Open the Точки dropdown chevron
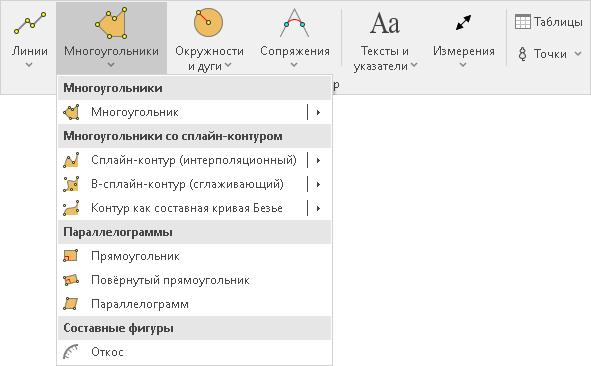The height and width of the screenshot is (366, 591). point(578,54)
